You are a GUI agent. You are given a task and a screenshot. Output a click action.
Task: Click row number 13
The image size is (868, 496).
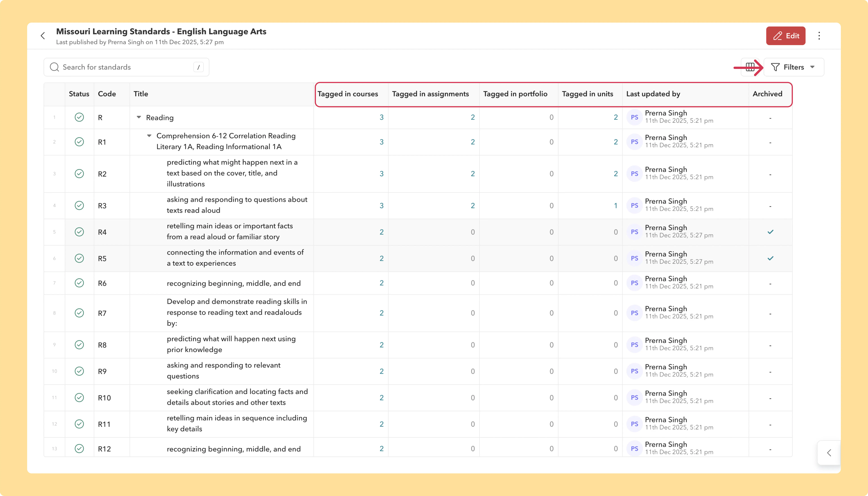(x=55, y=449)
